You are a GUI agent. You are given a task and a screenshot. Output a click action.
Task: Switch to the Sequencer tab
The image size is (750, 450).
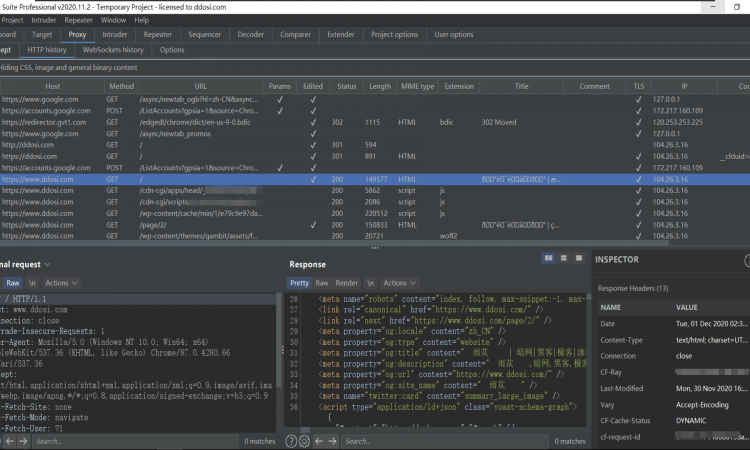204,34
